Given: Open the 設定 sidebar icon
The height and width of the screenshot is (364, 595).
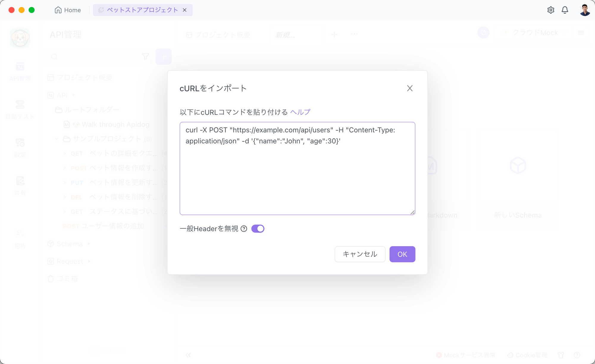Looking at the screenshot, I should point(20,148).
